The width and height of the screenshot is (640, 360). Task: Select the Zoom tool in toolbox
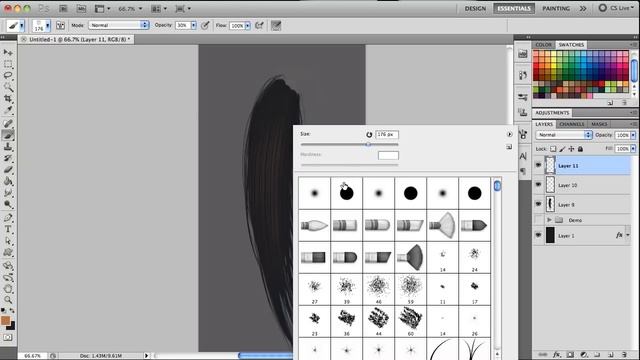pos(8,300)
